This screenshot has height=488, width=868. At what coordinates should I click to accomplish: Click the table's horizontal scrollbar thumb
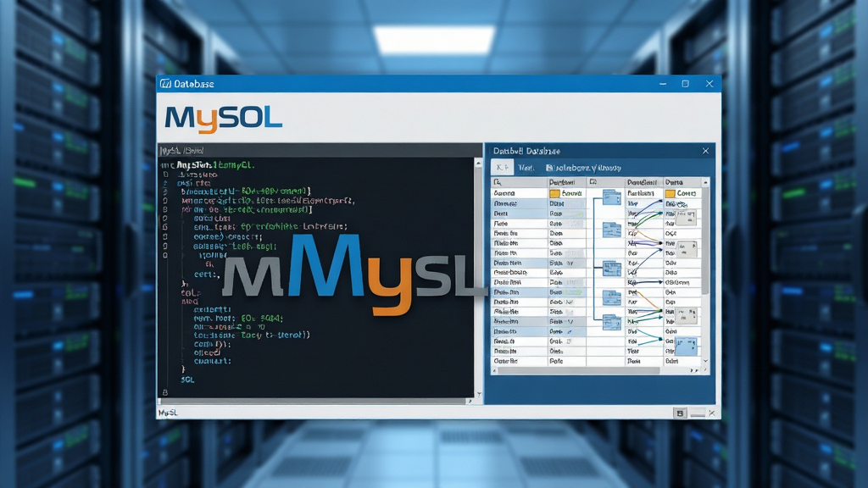[x=578, y=371]
